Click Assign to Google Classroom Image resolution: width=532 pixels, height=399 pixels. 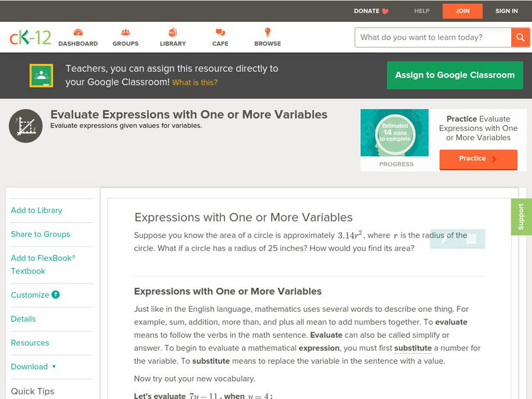pyautogui.click(x=455, y=75)
